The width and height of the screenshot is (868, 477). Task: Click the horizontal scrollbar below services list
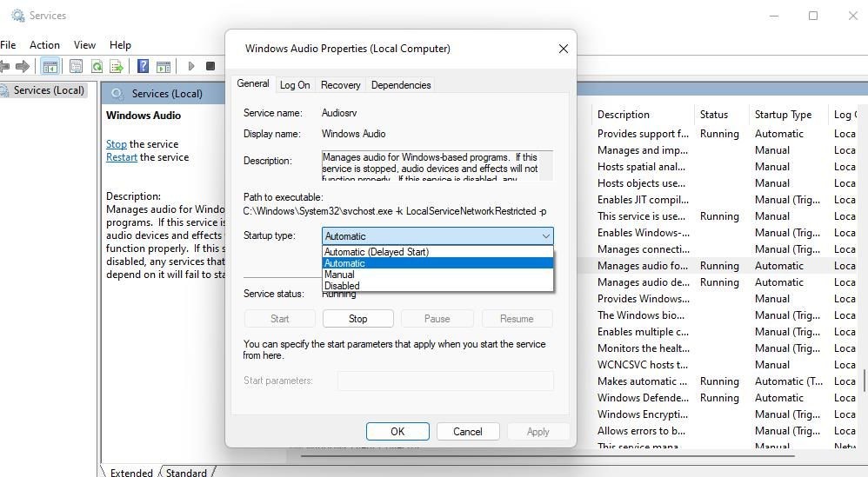548,456
